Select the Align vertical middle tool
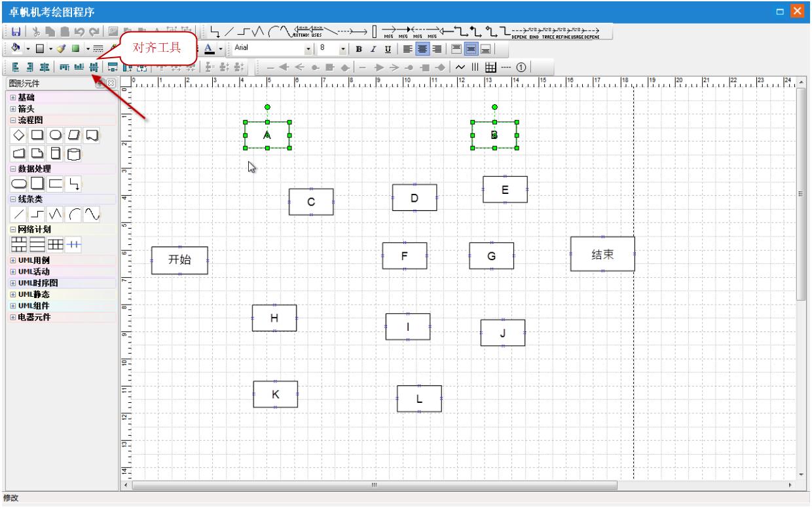812x509 pixels. (94, 67)
